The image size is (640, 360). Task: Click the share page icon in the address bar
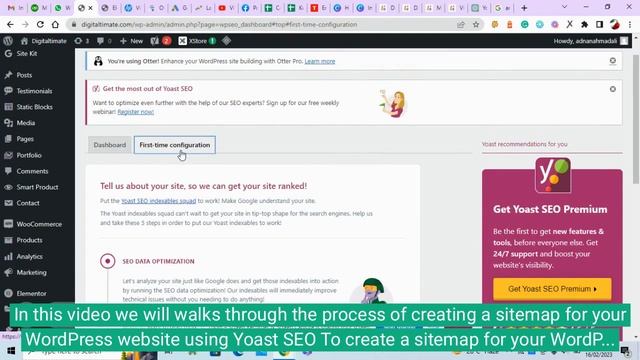click(461, 24)
